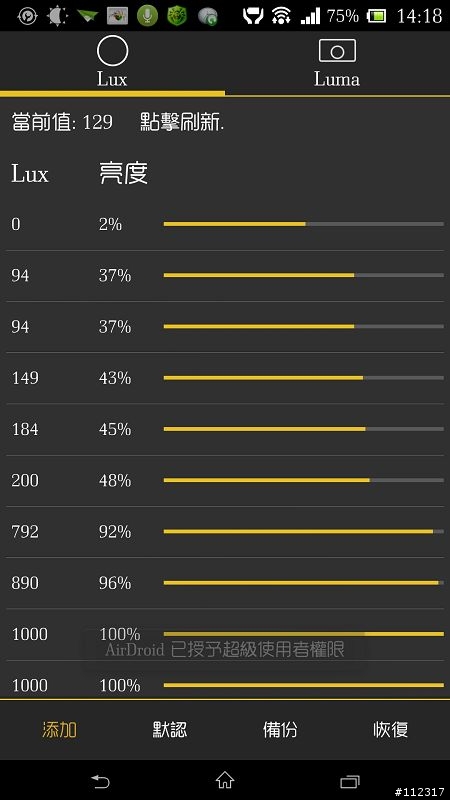Set slider for 149 lux row
450x800 pixels.
pos(304,378)
